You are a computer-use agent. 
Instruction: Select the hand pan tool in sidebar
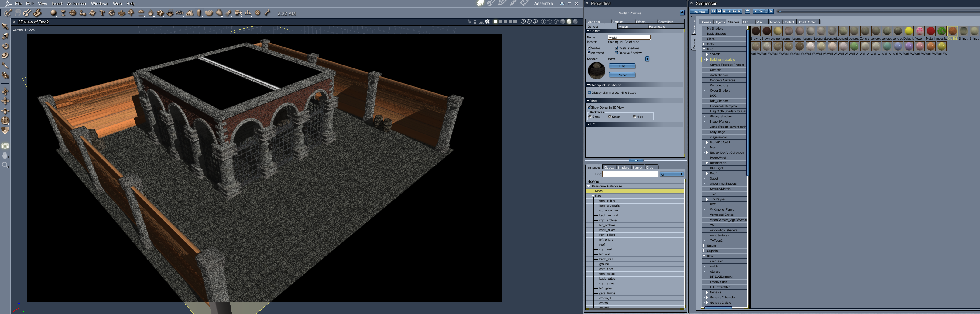click(5, 155)
